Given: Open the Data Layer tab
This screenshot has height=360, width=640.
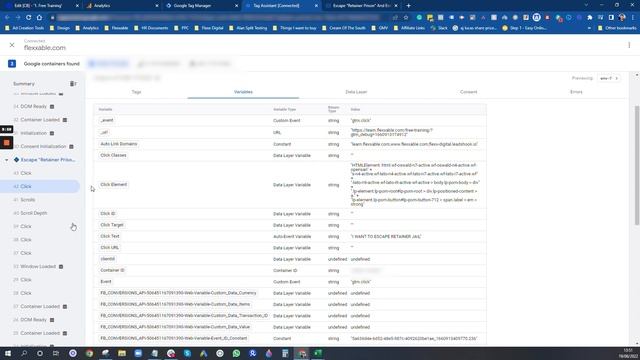Looking at the screenshot, I should click(x=356, y=92).
